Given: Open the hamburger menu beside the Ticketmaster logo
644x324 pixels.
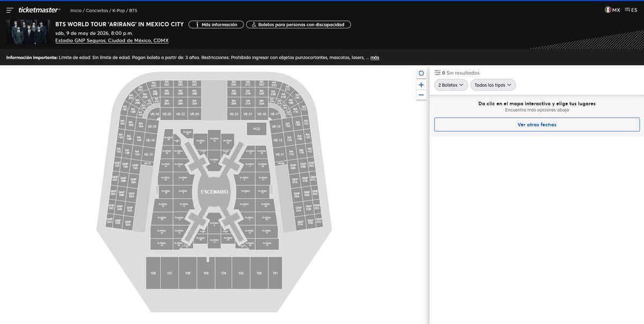Looking at the screenshot, I should click(x=10, y=10).
